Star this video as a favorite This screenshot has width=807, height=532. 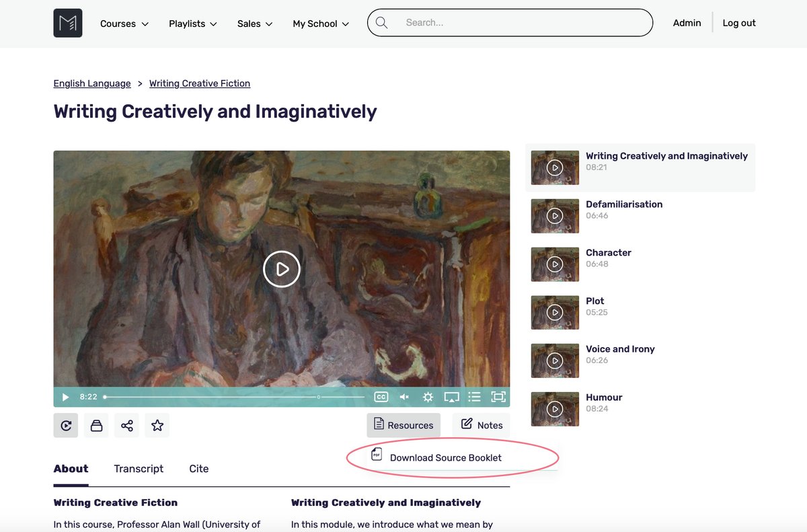(157, 425)
